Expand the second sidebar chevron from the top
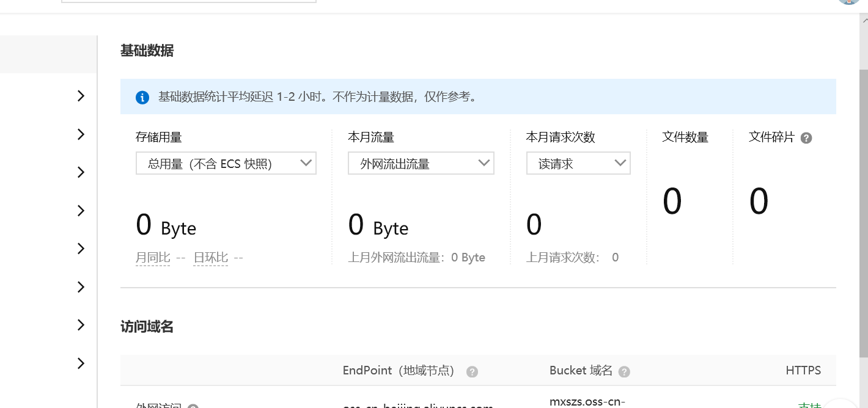This screenshot has width=868, height=408. tap(81, 134)
